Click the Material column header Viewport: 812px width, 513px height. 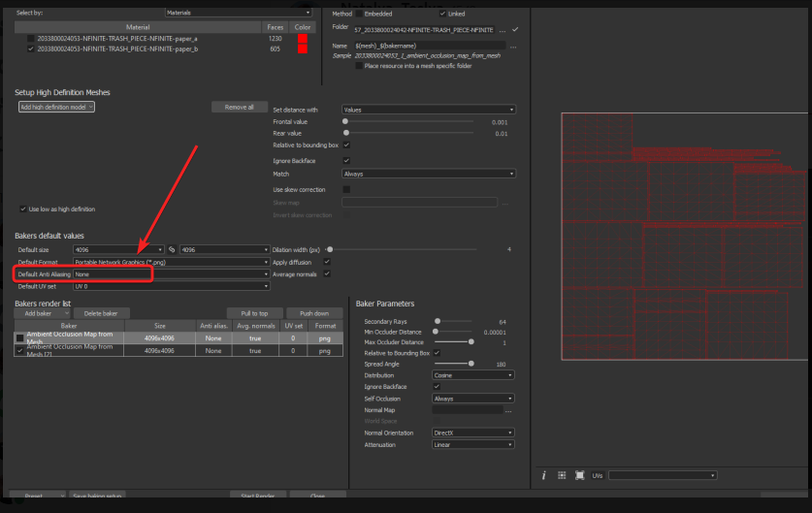(x=138, y=27)
